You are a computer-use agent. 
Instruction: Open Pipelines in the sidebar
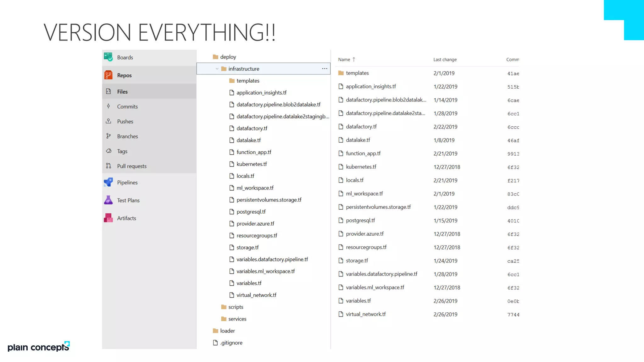point(127,183)
